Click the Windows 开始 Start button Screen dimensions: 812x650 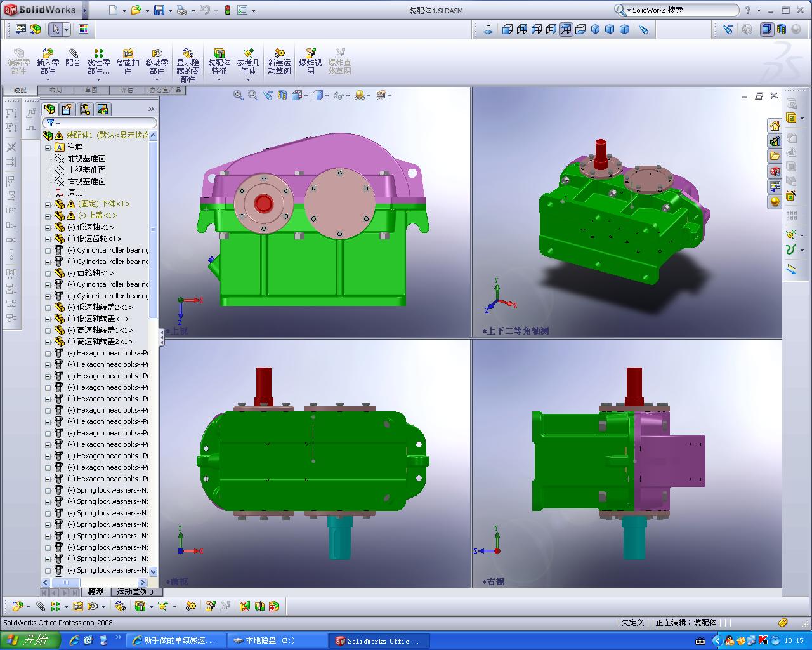coord(30,640)
